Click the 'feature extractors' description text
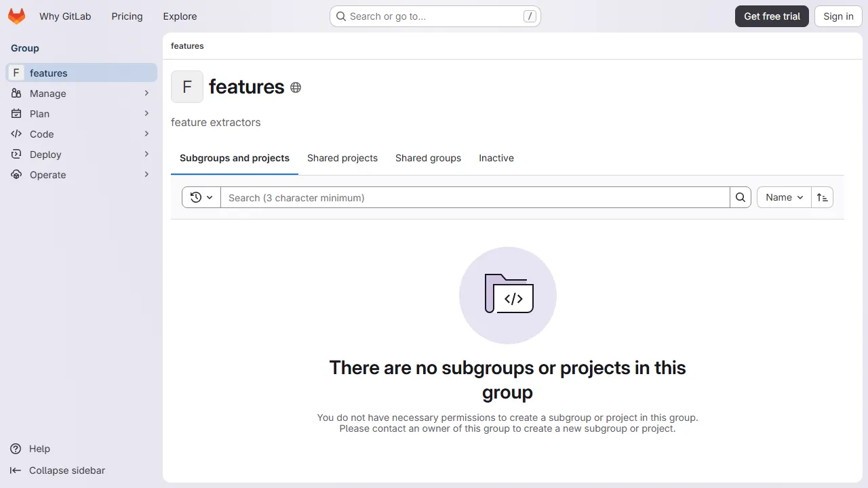 pos(216,123)
